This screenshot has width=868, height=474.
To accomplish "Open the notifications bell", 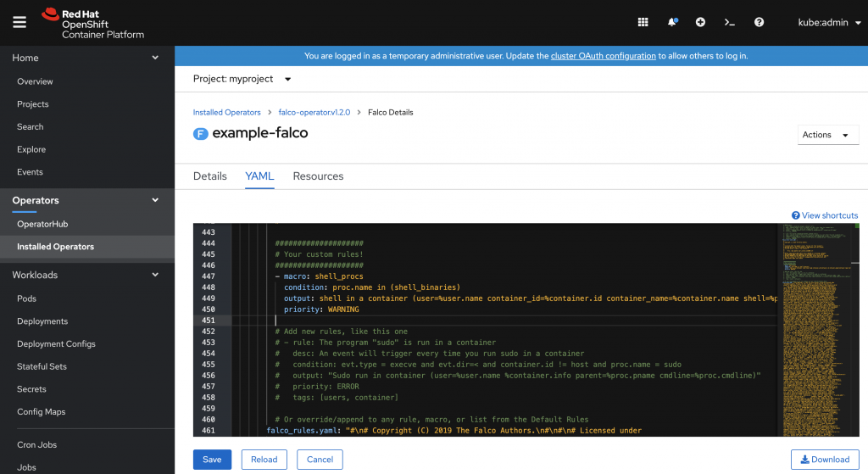I will click(x=672, y=22).
